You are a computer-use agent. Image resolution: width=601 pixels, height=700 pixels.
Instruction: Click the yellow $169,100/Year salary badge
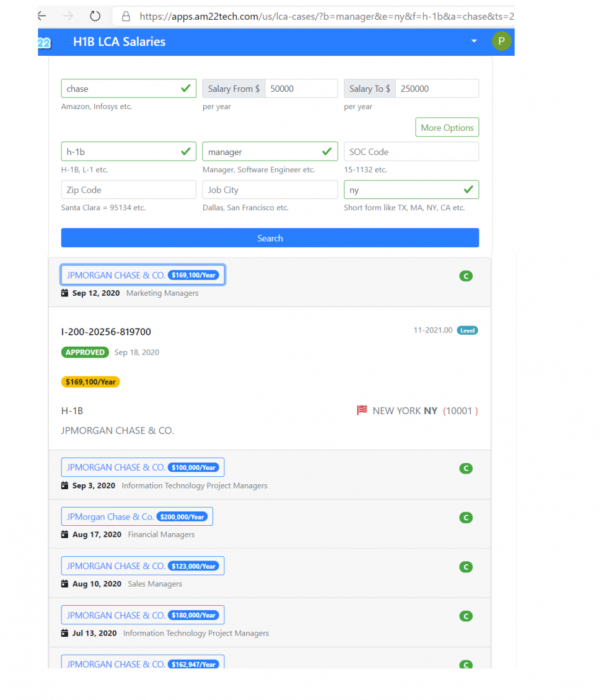90,382
